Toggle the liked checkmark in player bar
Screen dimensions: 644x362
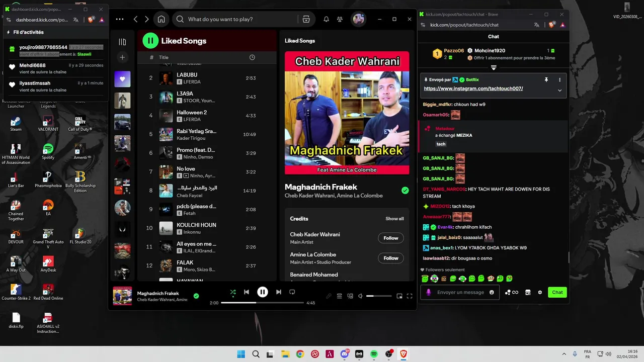pyautogui.click(x=196, y=296)
